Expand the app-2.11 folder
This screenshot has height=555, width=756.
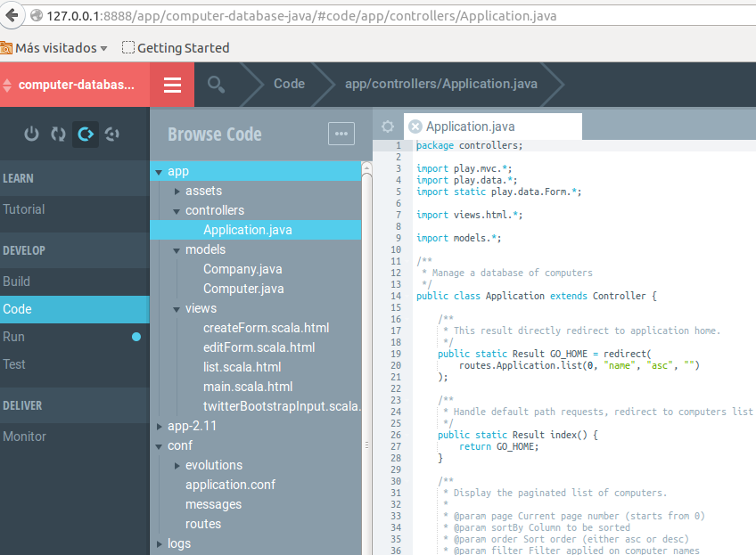point(159,427)
